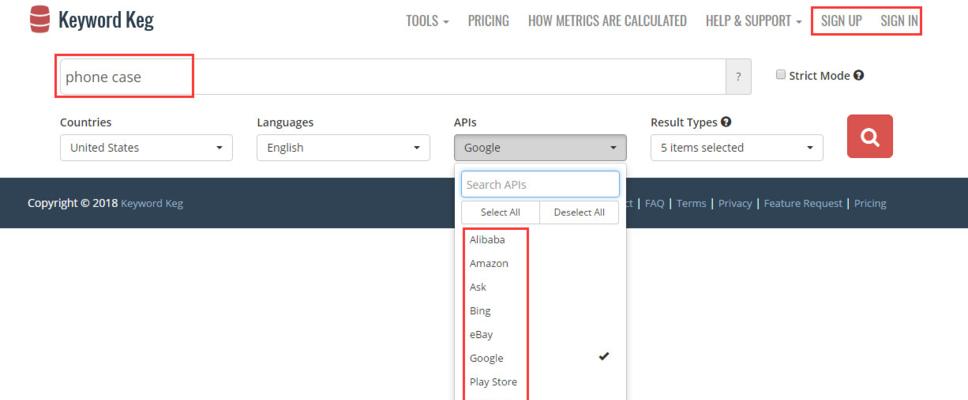968x400 pixels.
Task: Collapse the APIs dropdown showing Google
Action: click(x=540, y=148)
